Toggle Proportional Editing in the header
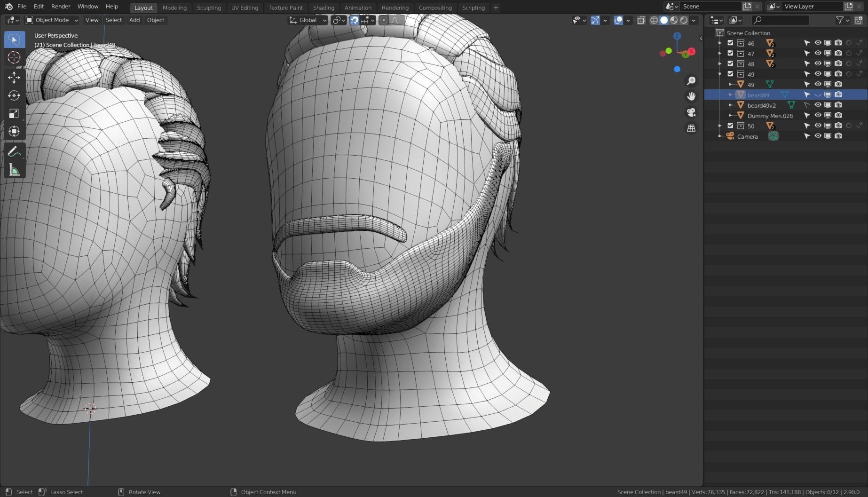Image resolution: width=868 pixels, height=497 pixels. pos(384,20)
